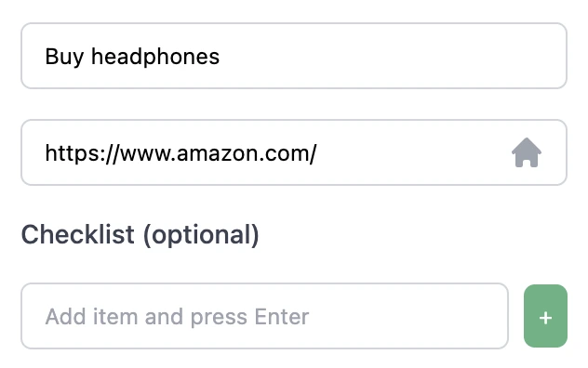Place cursor on the word 'headphones'

[155, 57]
